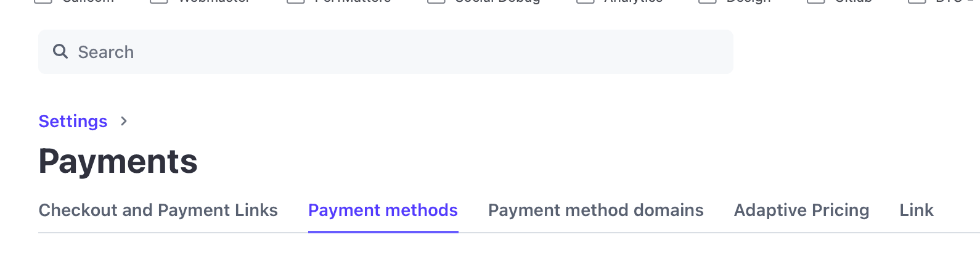
Task: Open the Link tab
Action: (x=917, y=210)
